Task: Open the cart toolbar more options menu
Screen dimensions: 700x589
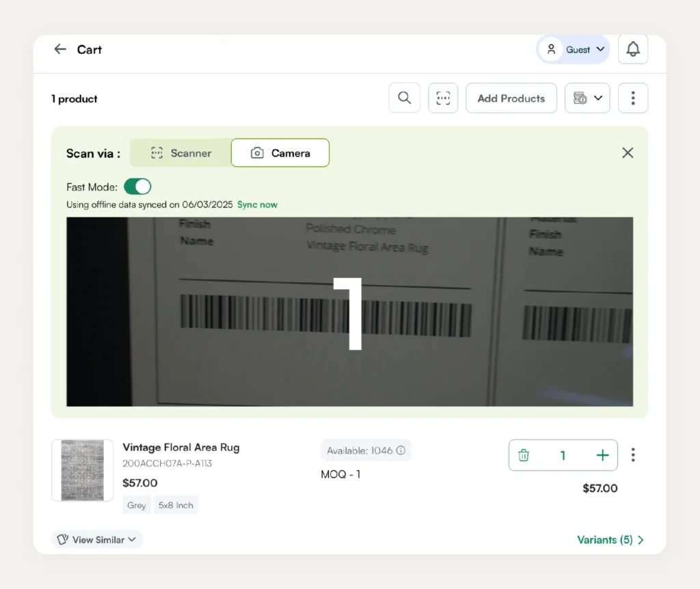Action: [x=632, y=98]
